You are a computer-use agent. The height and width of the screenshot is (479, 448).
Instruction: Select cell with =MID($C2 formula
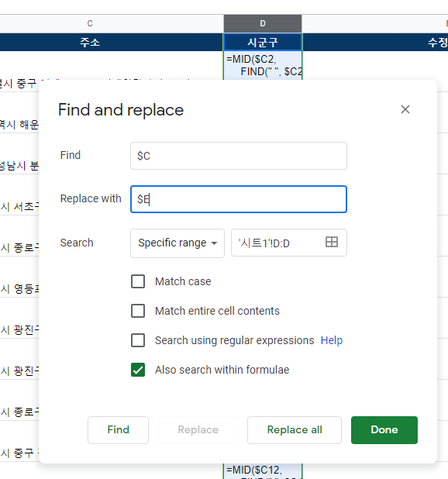coord(263,65)
